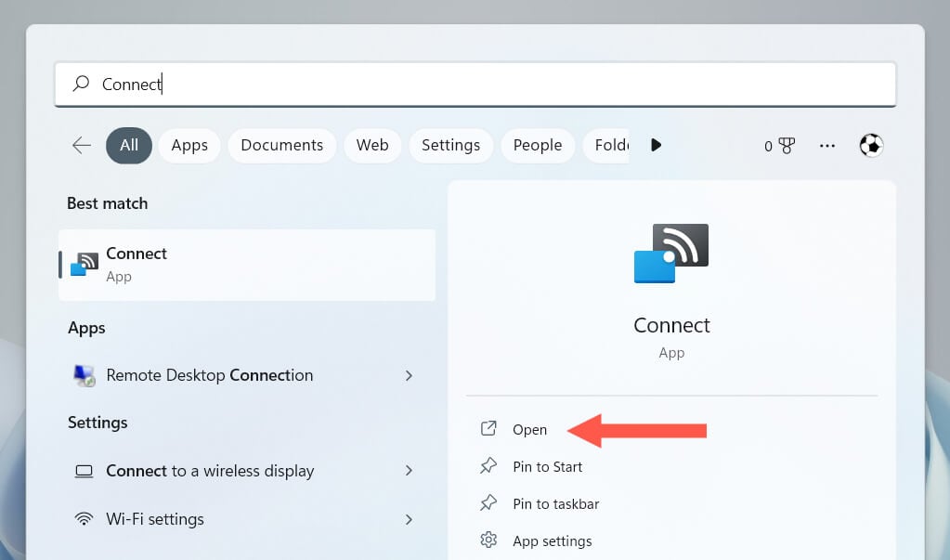This screenshot has height=560, width=950.
Task: Expand the Wi-Fi settings chevron
Action: 409,519
